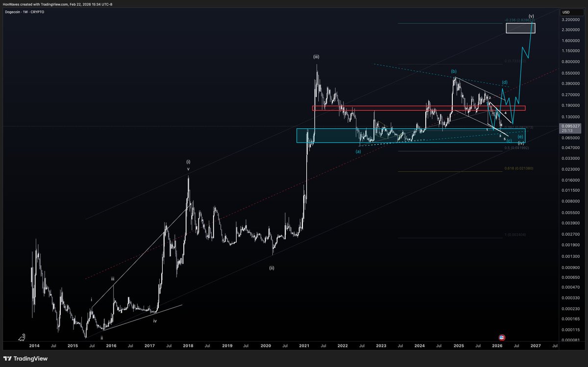The height and width of the screenshot is (367, 588).
Task: Select the white target box near 2.300000
Action: (520, 28)
